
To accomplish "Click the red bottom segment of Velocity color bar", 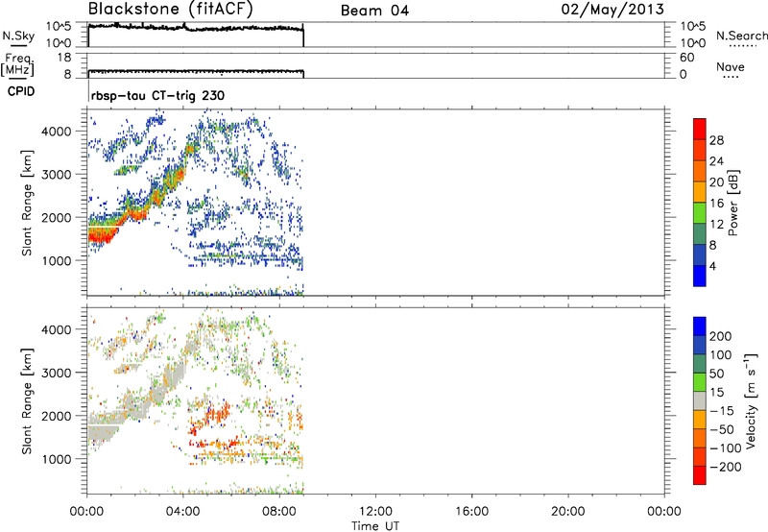I will (x=700, y=475).
